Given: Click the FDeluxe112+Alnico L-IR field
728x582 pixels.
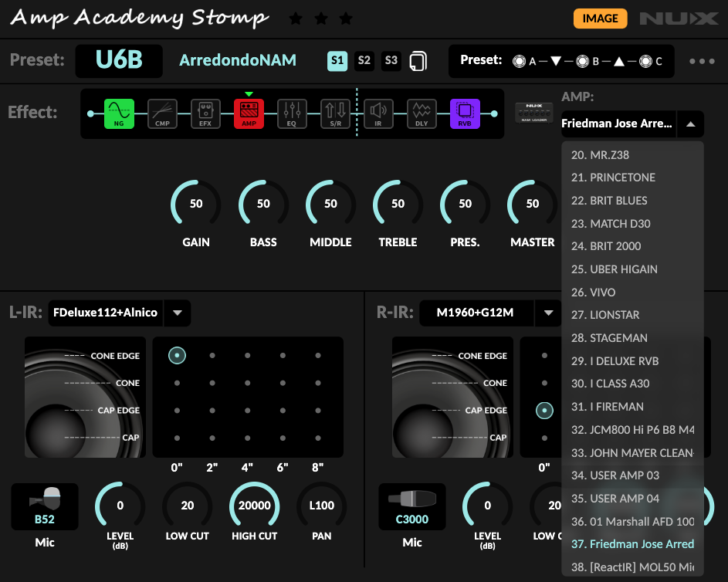Looking at the screenshot, I should click(106, 313).
